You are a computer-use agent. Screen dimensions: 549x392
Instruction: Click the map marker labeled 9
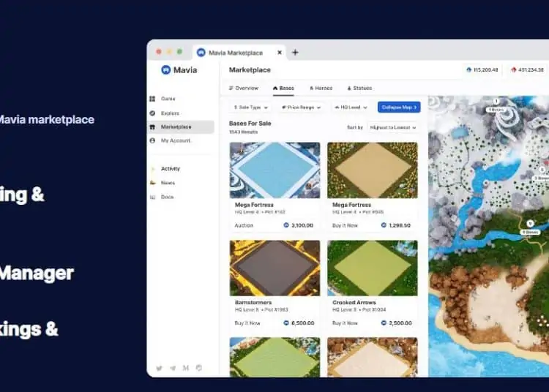pos(530,224)
